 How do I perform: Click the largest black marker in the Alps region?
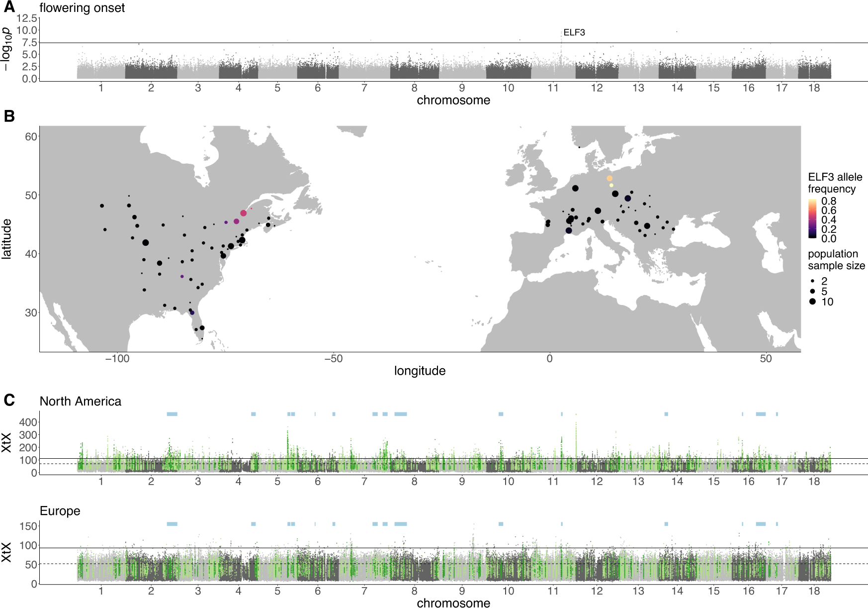pyautogui.click(x=570, y=220)
